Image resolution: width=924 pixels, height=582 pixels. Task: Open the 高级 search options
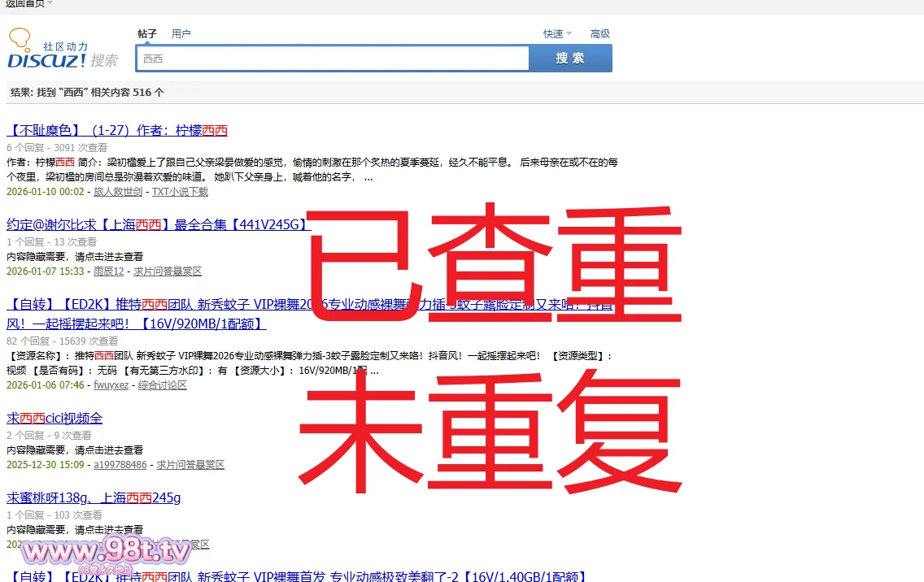click(x=600, y=34)
